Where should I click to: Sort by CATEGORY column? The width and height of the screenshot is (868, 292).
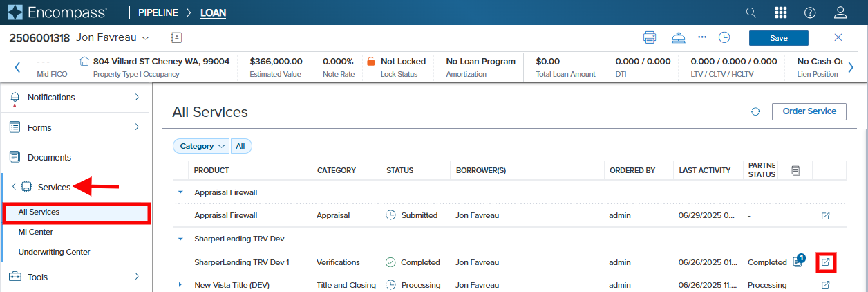coord(337,170)
